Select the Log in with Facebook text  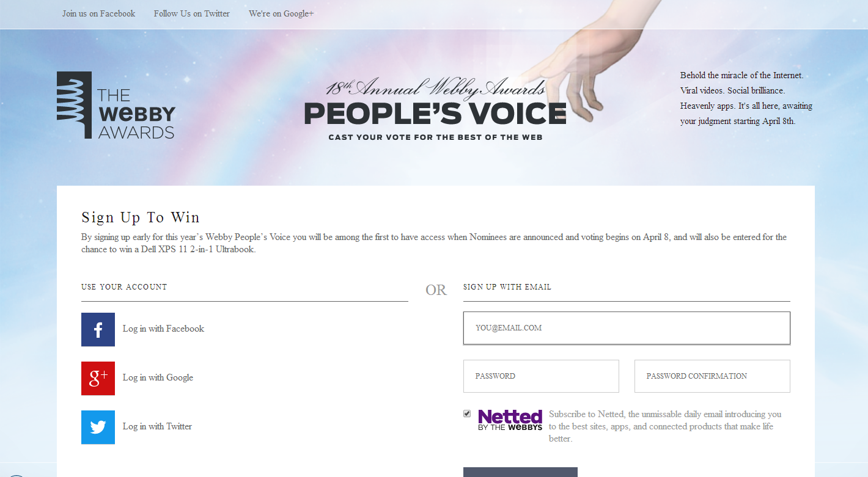[x=163, y=329]
